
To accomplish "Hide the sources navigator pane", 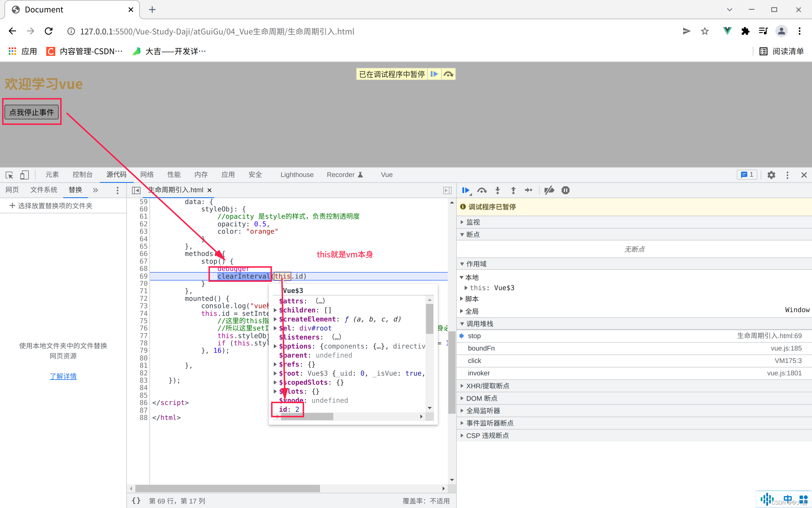I will (136, 190).
